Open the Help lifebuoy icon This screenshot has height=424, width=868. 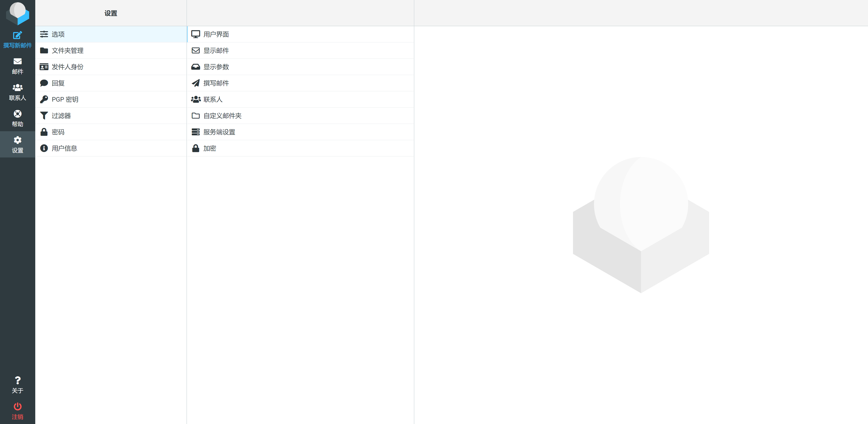[x=18, y=114]
